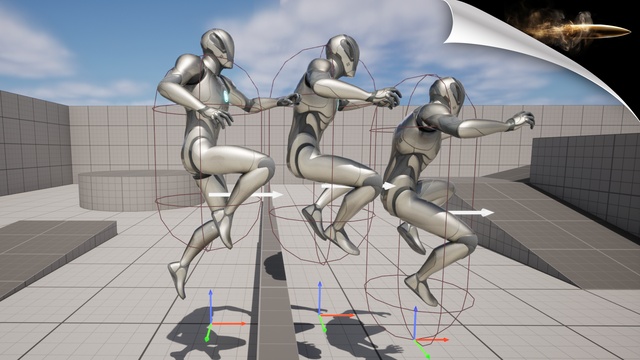The image size is (640, 360).
Task: Click the green Y-axis handle of the left gizmo
Action: (208, 333)
